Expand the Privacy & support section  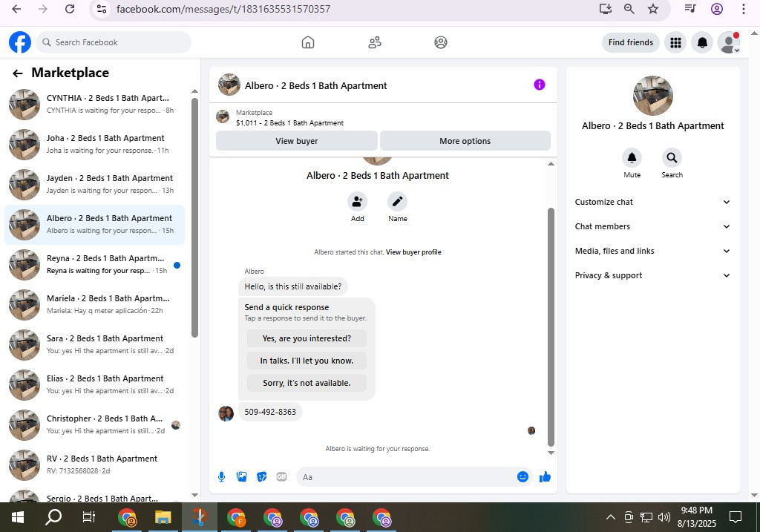click(652, 275)
